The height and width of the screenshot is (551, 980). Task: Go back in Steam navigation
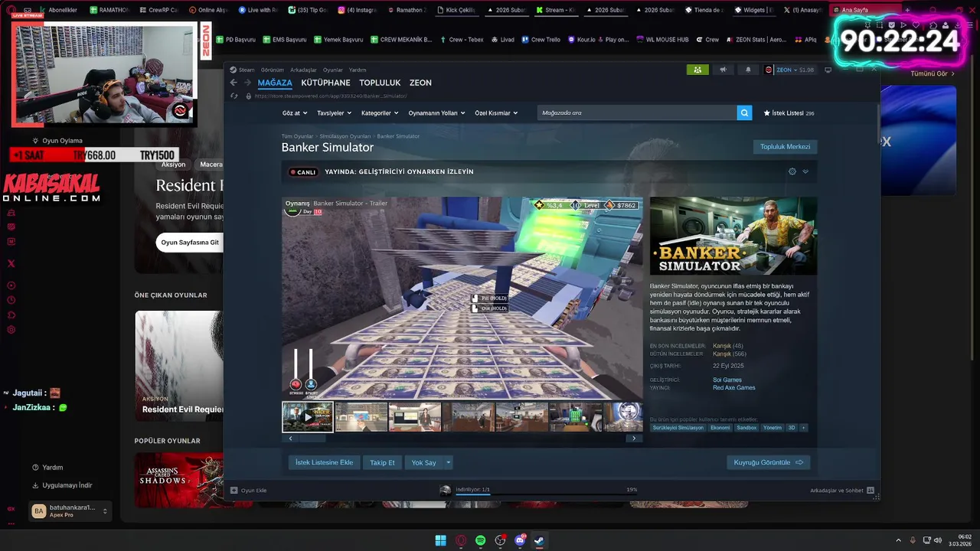click(234, 83)
